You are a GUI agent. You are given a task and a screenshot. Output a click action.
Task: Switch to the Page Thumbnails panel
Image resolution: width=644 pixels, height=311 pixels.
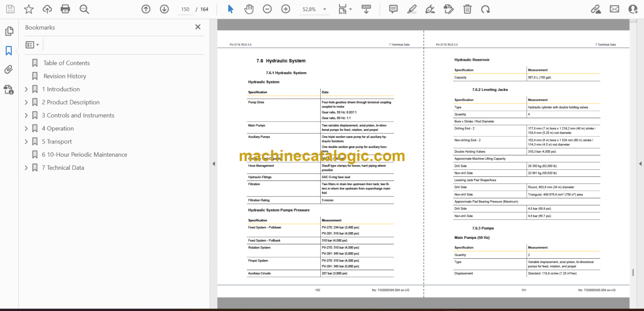coord(9,31)
